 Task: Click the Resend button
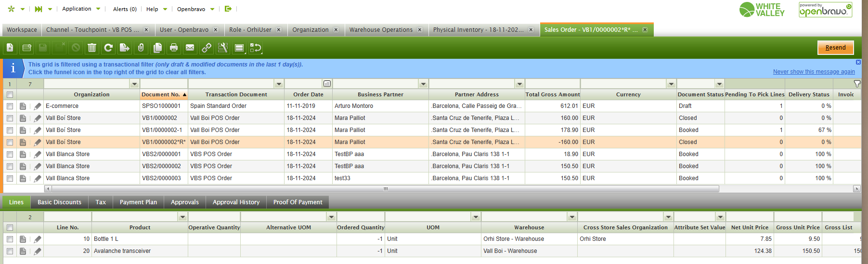pyautogui.click(x=835, y=48)
